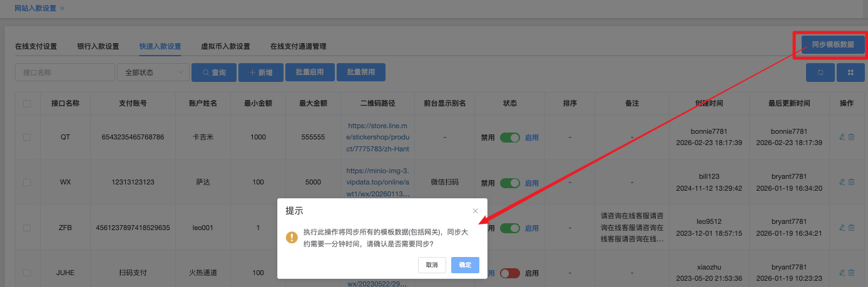Click the edit pencil icon in QT row

[x=842, y=137]
